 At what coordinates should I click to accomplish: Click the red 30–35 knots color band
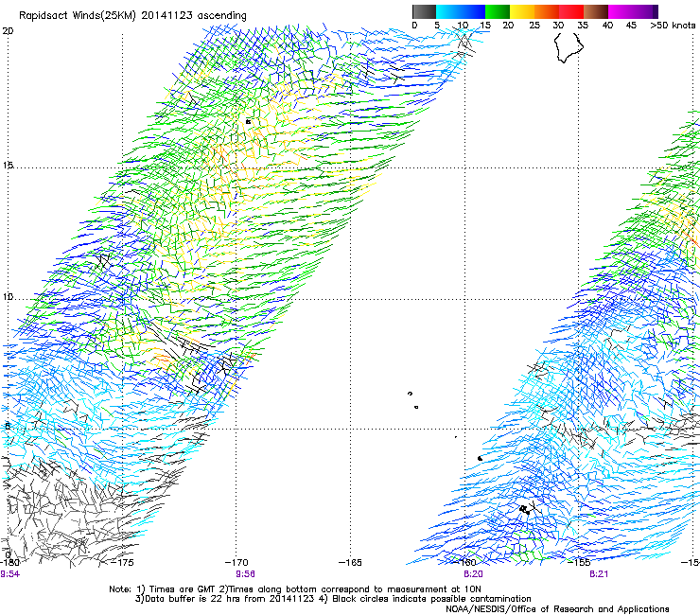[x=571, y=11]
